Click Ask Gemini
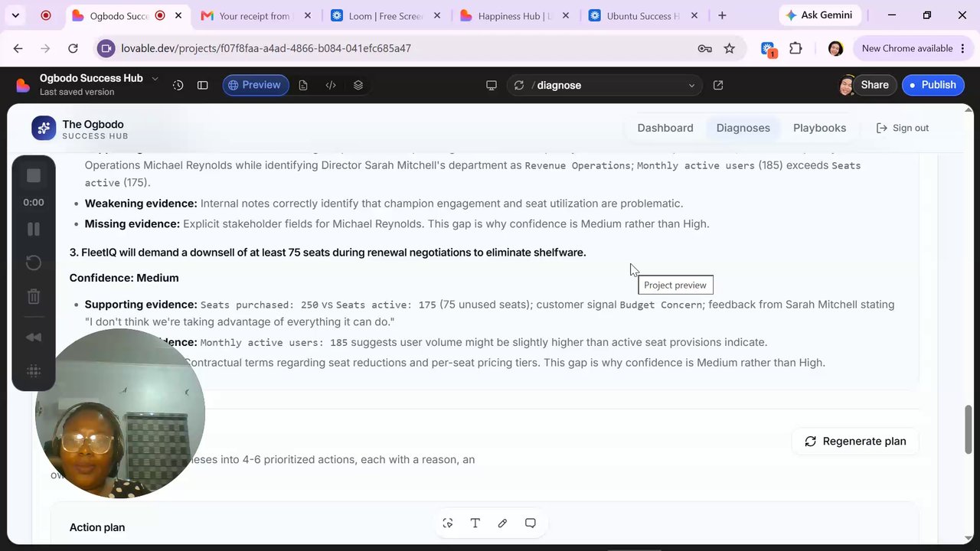980x551 pixels. [x=819, y=15]
